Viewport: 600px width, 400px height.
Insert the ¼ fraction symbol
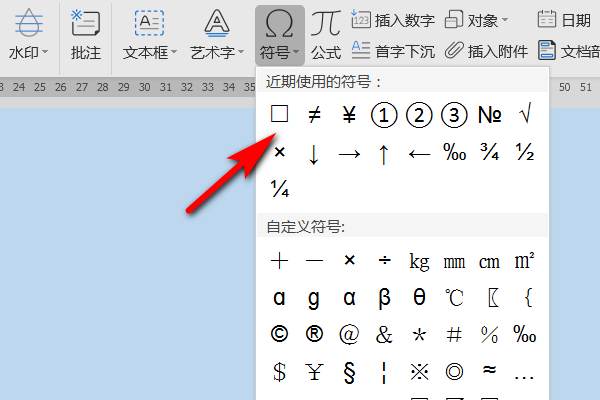tap(280, 188)
